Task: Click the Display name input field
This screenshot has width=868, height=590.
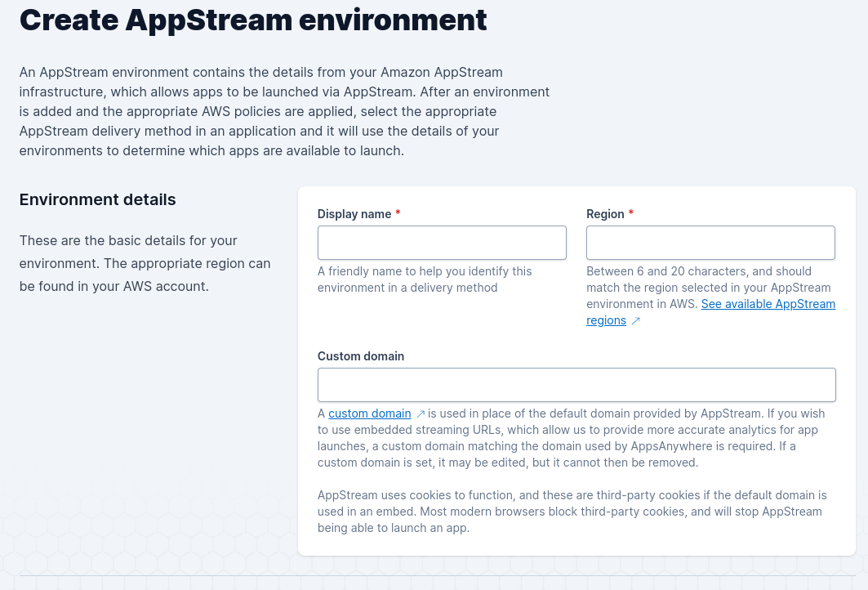Action: point(442,243)
